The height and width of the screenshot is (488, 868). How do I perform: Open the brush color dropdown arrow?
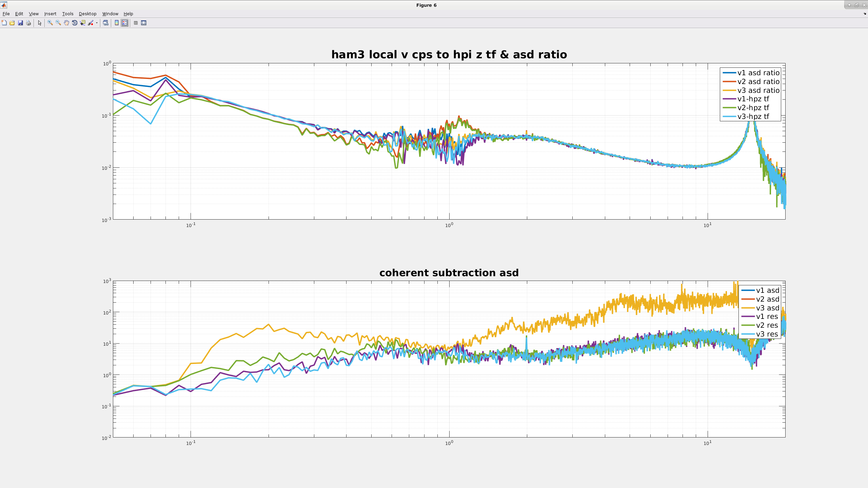click(97, 23)
